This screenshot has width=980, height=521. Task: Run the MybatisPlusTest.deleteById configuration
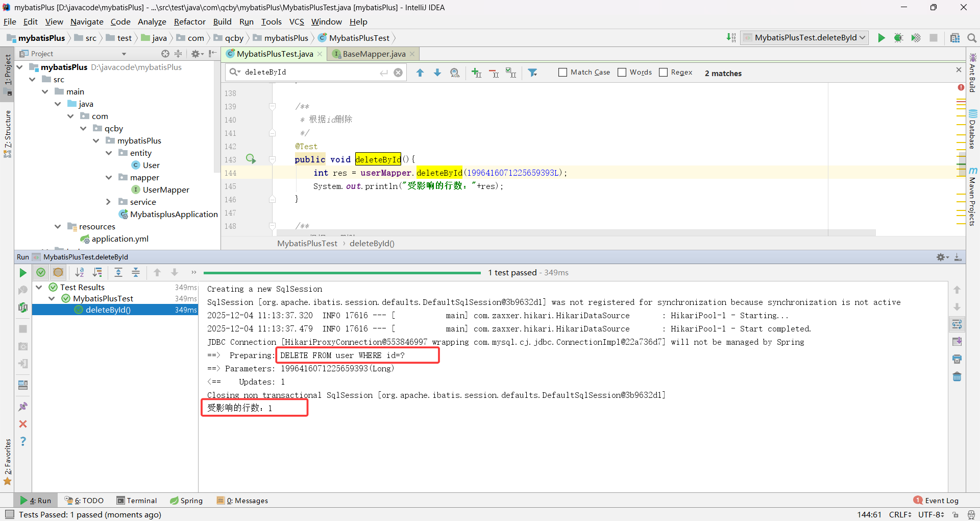pos(881,38)
